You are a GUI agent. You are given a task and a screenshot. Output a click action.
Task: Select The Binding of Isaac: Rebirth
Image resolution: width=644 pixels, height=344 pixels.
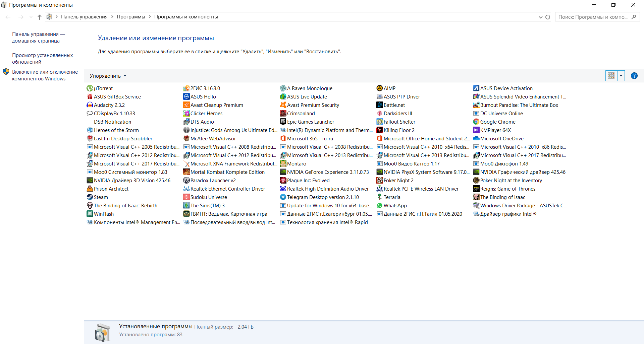click(122, 206)
